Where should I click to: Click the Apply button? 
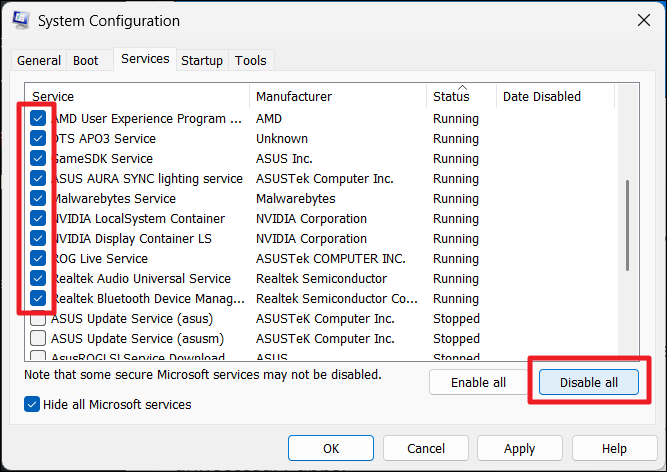[x=519, y=449]
